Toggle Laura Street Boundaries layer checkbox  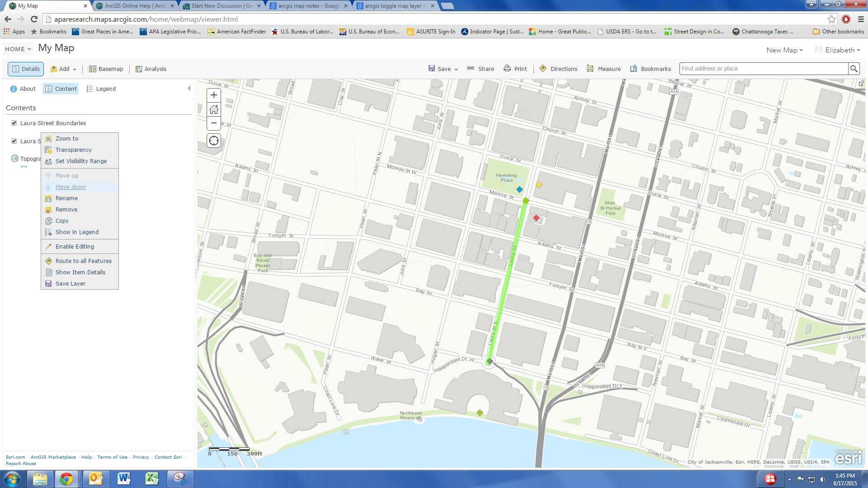tap(14, 123)
